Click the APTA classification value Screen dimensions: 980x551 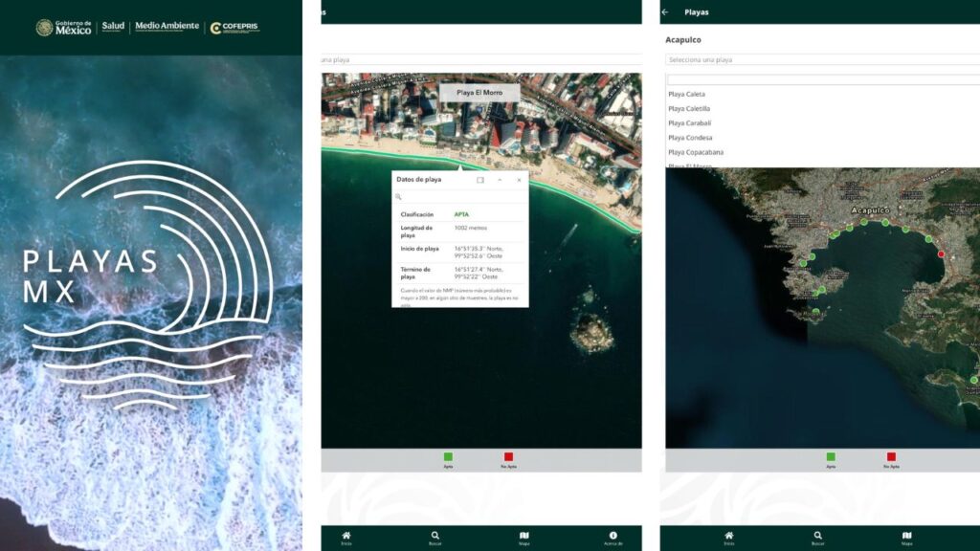(x=461, y=214)
